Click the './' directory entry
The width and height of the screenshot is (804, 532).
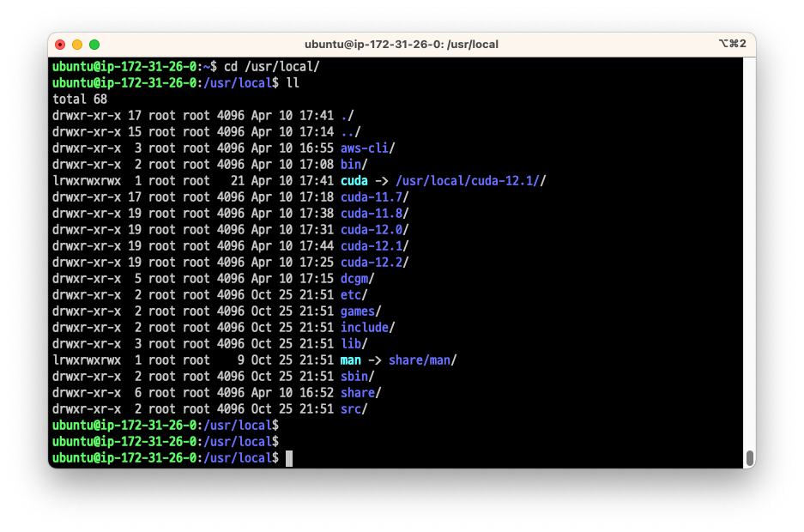point(348,116)
